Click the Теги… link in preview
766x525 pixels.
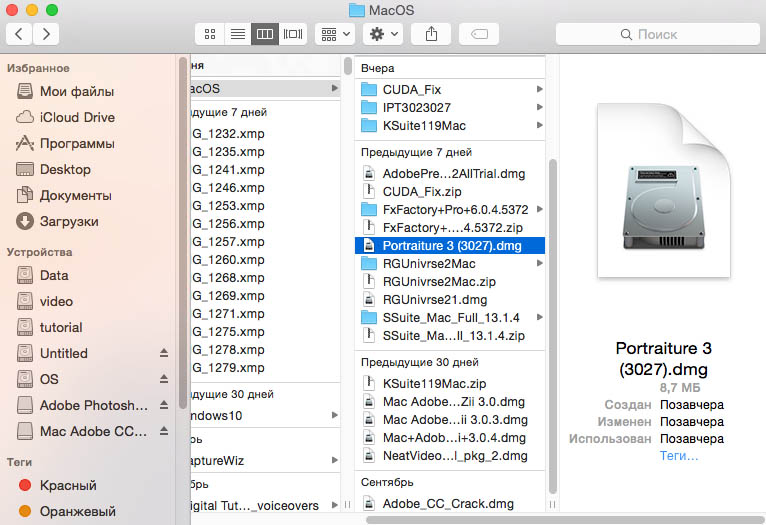(679, 456)
